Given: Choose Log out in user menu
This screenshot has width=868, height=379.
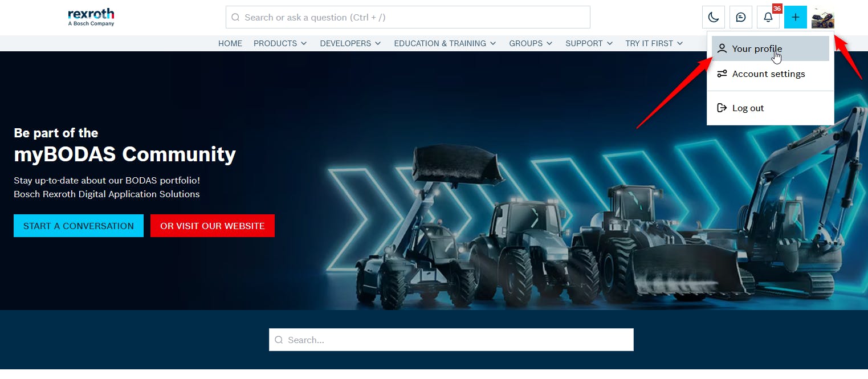Looking at the screenshot, I should [771, 108].
